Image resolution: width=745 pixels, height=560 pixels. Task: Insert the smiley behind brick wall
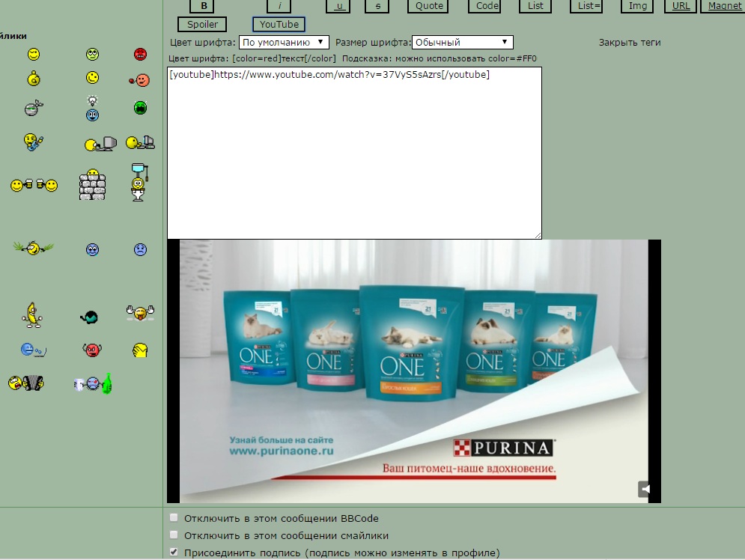92,184
